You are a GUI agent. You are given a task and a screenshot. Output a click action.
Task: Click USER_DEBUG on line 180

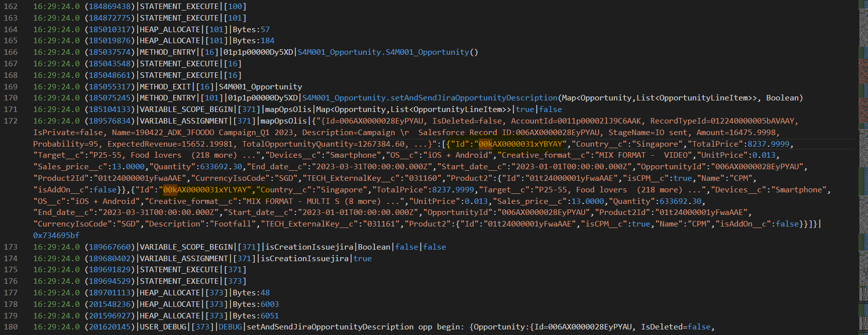tap(163, 327)
